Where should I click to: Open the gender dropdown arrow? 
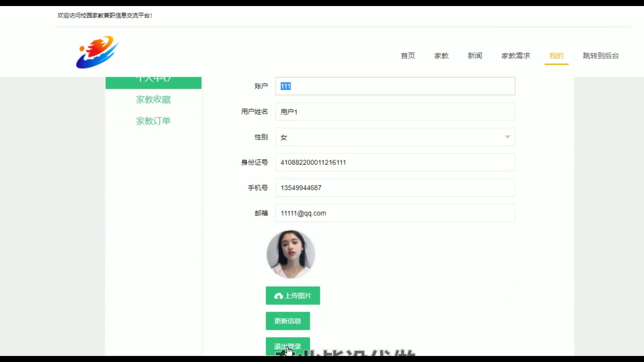pos(507,137)
